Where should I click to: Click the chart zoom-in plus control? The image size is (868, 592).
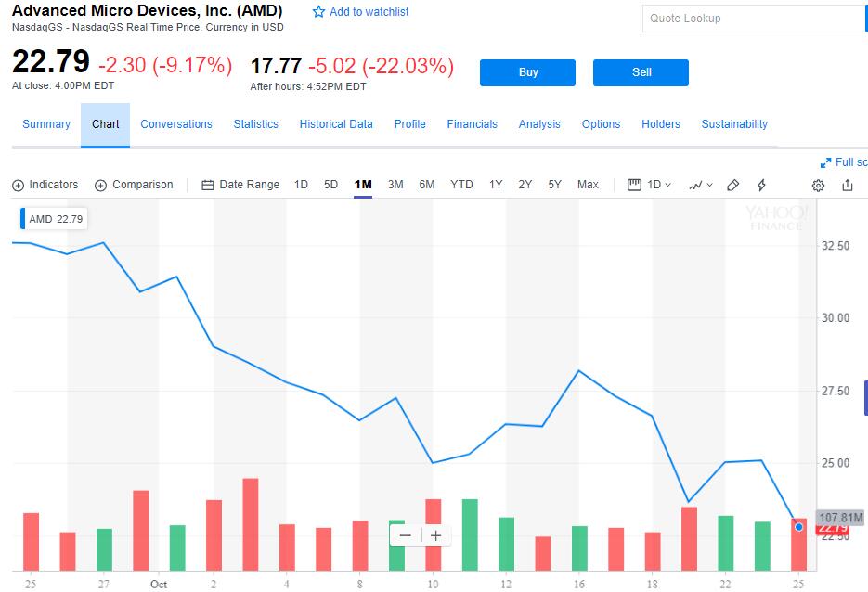pos(435,535)
